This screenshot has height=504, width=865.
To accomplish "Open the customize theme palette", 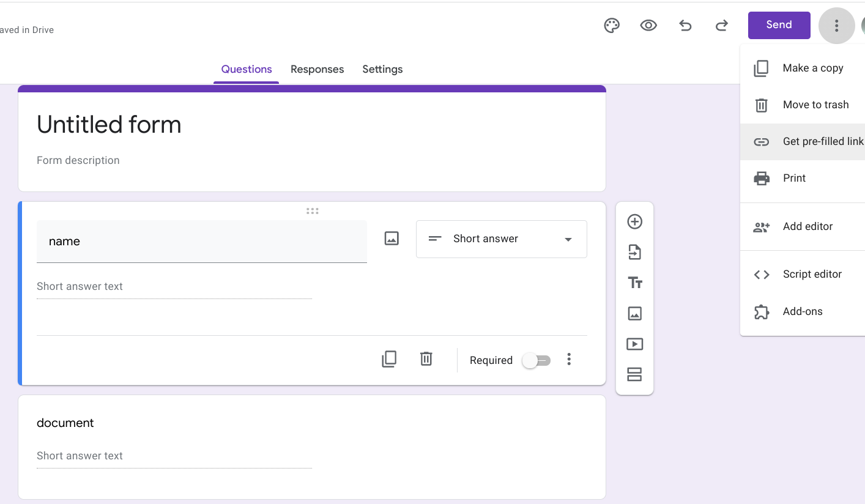I will point(612,25).
